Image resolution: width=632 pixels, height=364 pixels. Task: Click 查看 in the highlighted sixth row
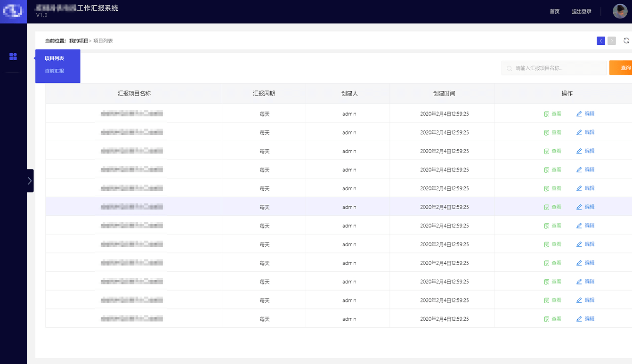[x=553, y=207]
